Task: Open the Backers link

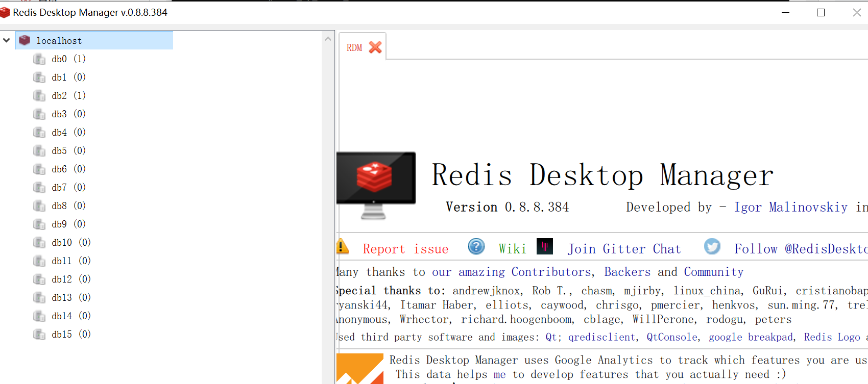Action: click(628, 272)
